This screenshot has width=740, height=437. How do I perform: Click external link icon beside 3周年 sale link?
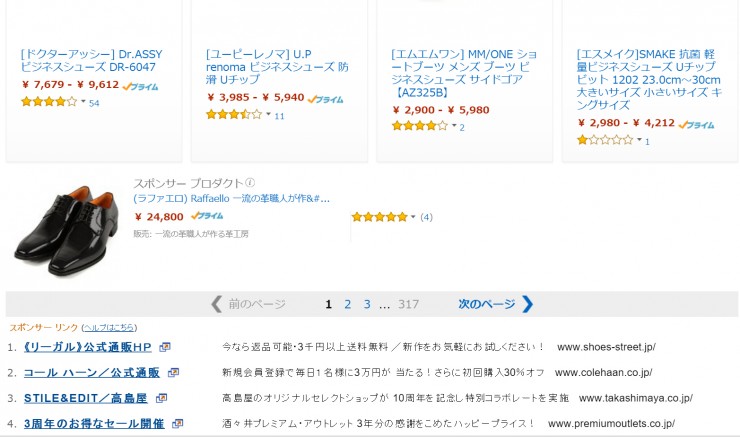click(x=177, y=424)
